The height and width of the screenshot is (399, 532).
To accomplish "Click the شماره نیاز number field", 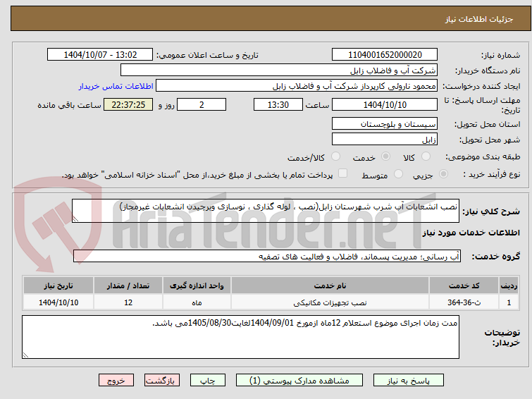I will point(385,55).
